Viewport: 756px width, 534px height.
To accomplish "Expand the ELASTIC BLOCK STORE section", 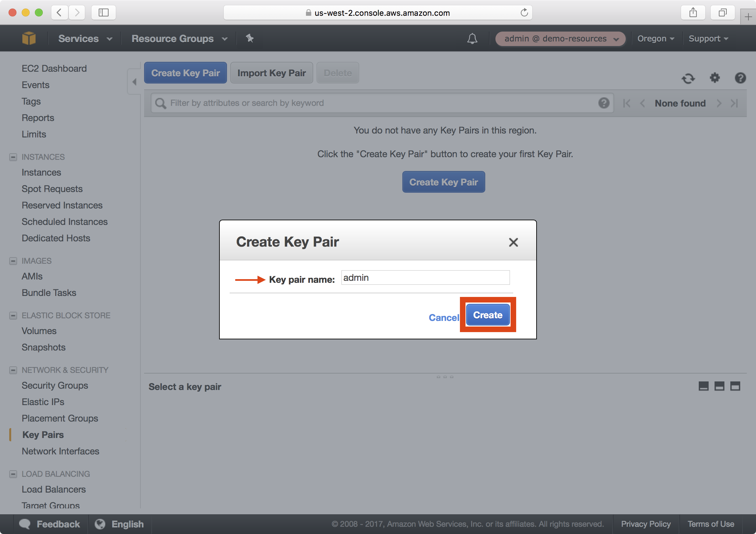I will [x=13, y=315].
